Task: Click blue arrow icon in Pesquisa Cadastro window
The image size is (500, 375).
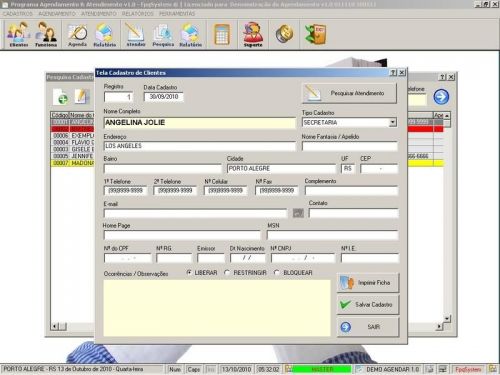Action: [x=441, y=97]
